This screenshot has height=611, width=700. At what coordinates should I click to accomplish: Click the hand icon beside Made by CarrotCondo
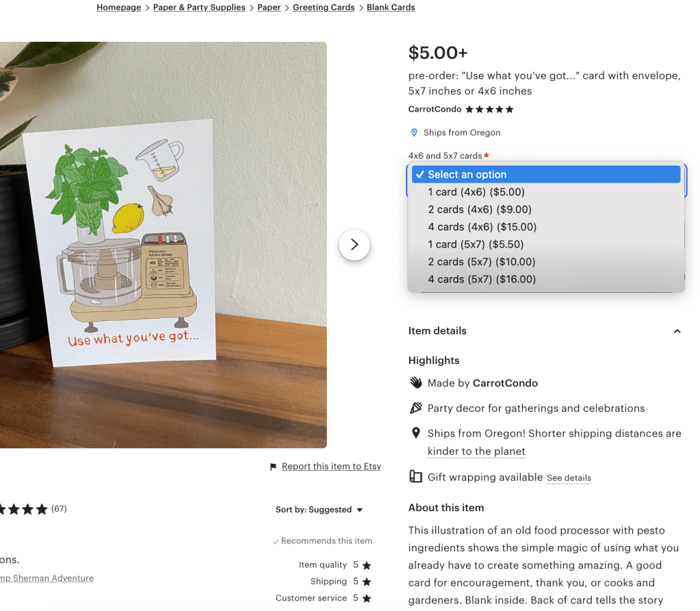coord(415,383)
